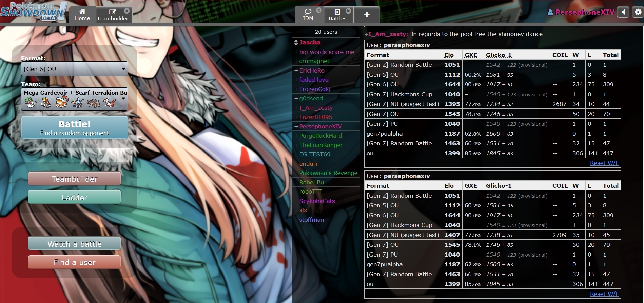Open the Format dropdown showing [Gen 6] OU
Screen dimensions: 644x303
tap(75, 69)
